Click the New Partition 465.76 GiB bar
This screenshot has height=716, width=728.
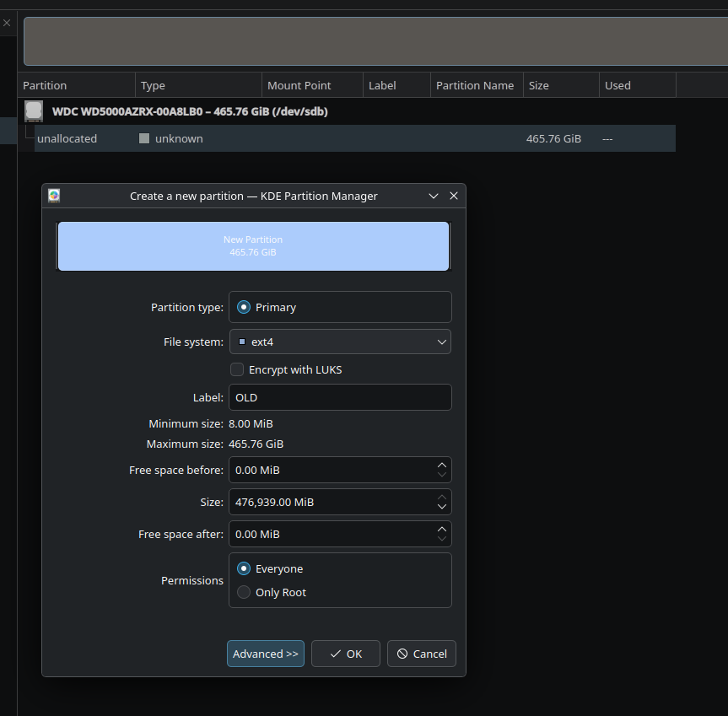[253, 246]
